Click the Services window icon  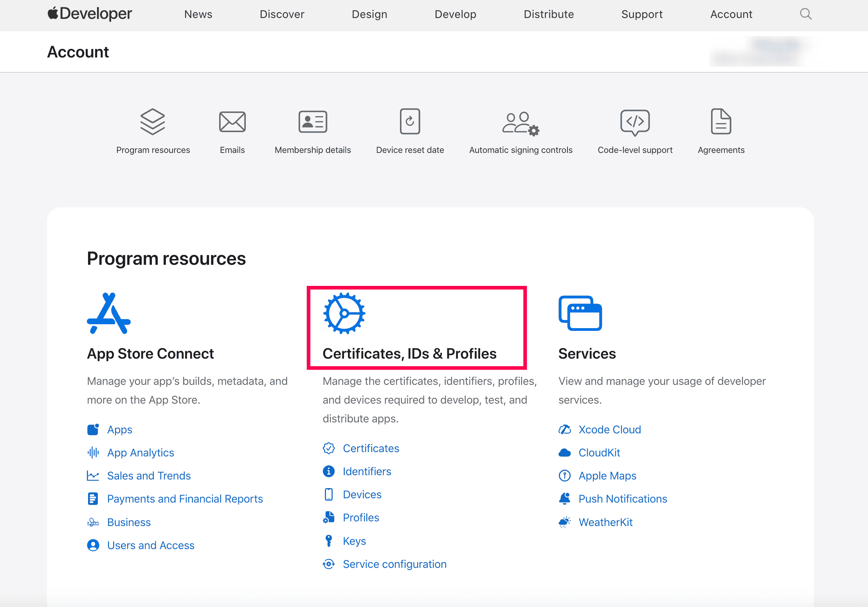(x=580, y=313)
